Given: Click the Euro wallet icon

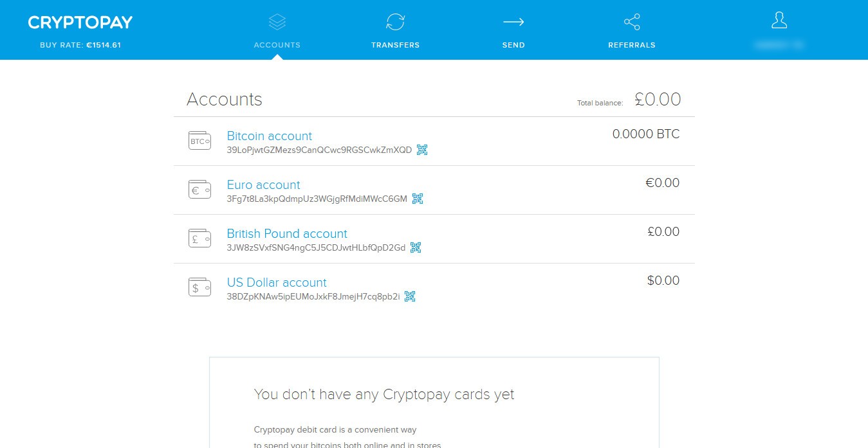Looking at the screenshot, I should click(199, 189).
